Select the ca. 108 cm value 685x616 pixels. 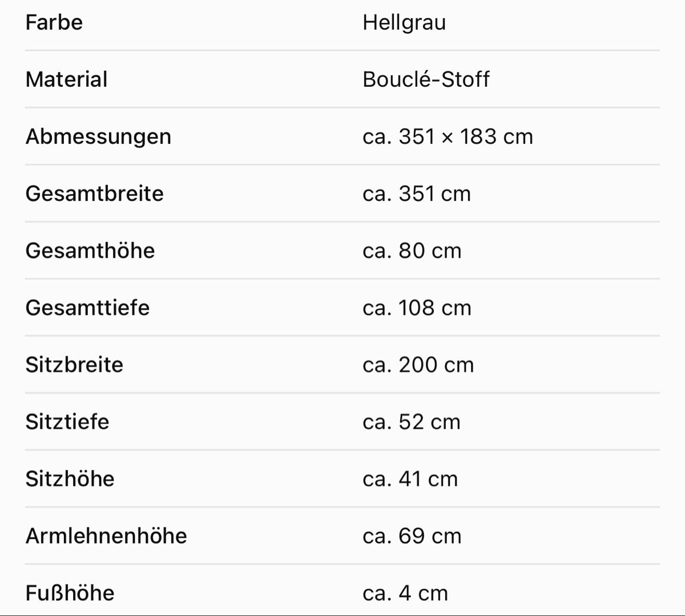click(x=417, y=308)
